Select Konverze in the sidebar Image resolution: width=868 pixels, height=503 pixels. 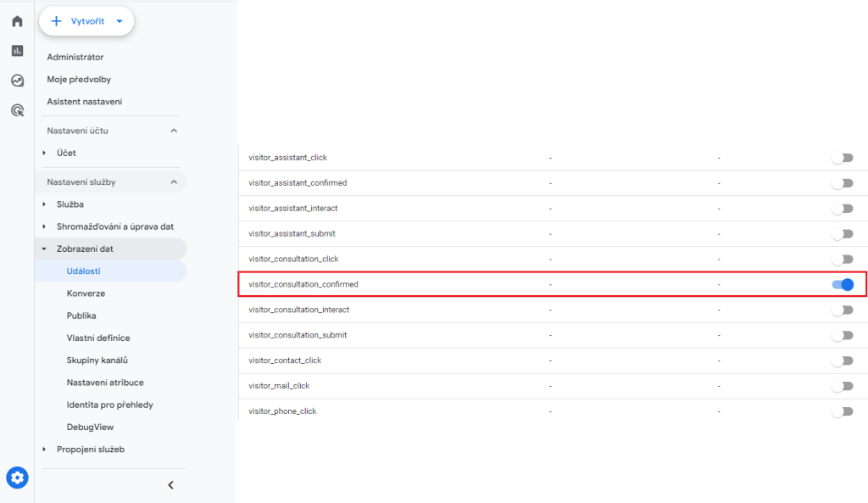(x=86, y=293)
